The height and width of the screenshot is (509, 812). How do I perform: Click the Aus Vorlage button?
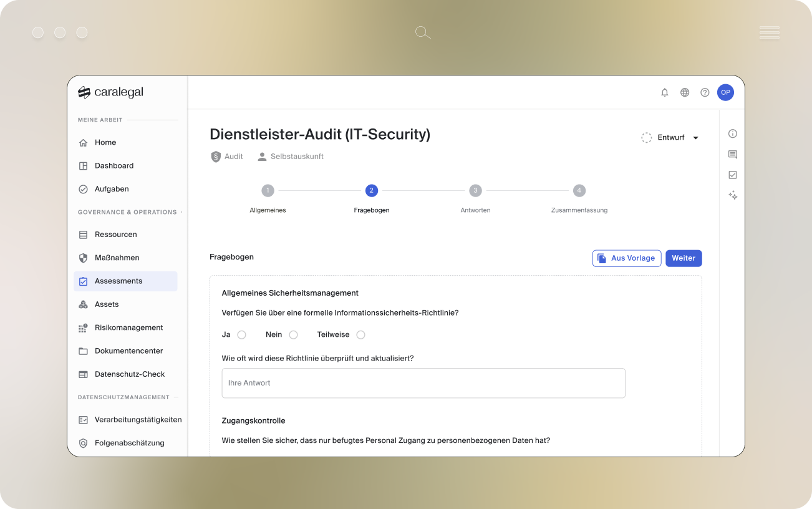coord(626,258)
